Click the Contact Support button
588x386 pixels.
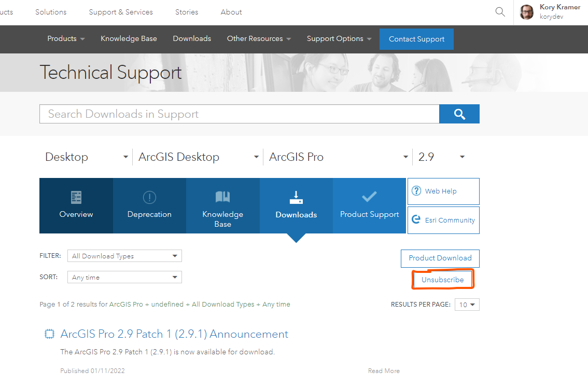click(x=416, y=39)
